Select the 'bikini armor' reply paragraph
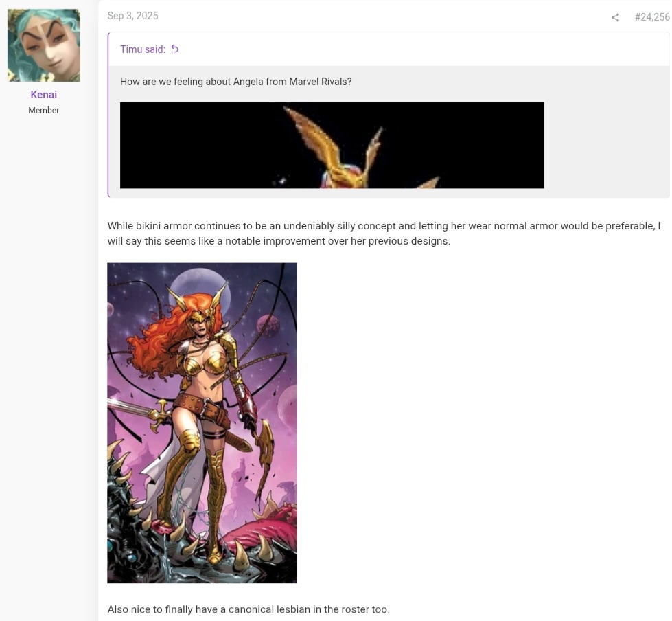Viewport: 672px width, 621px height. [384, 234]
